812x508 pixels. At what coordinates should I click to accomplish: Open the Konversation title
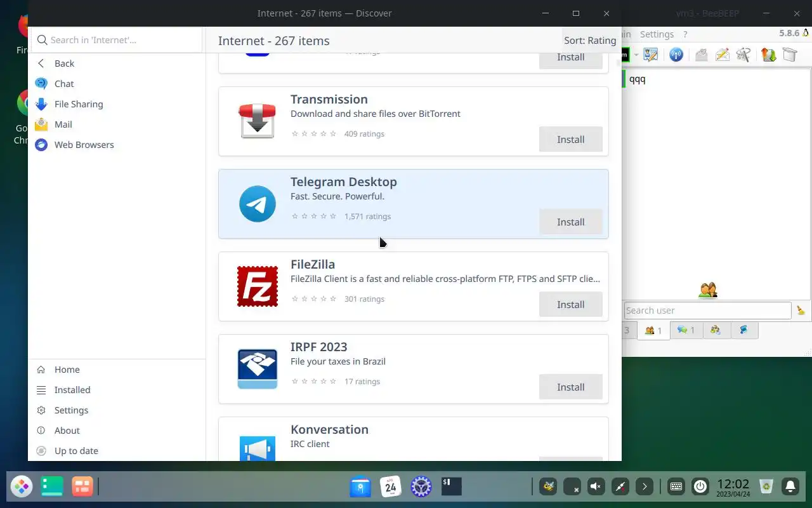[329, 429]
